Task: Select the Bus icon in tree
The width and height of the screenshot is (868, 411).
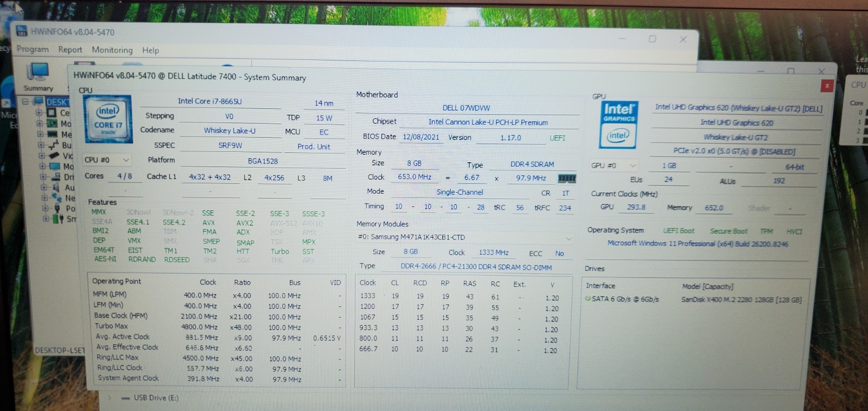Action: (54, 145)
